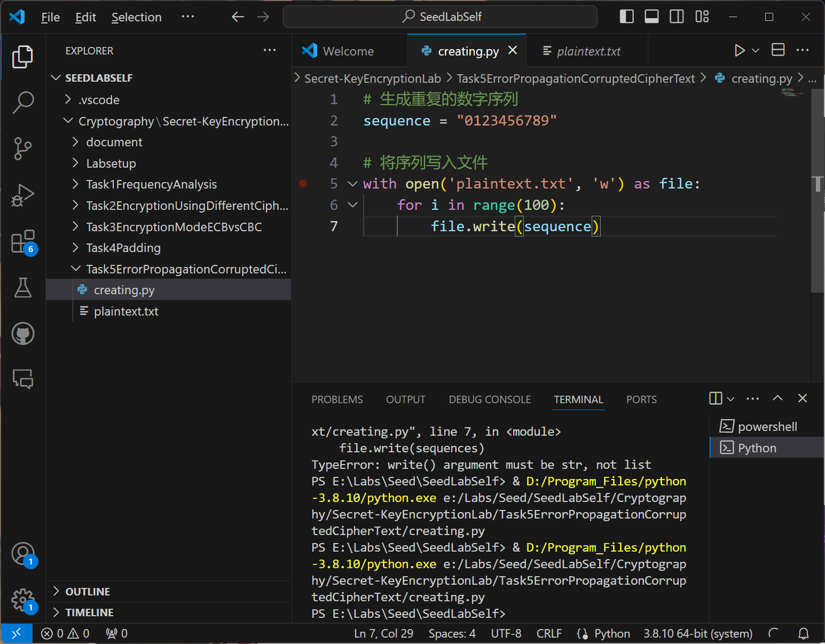Click ports forwarded indicator showing 0

pyautogui.click(x=117, y=634)
